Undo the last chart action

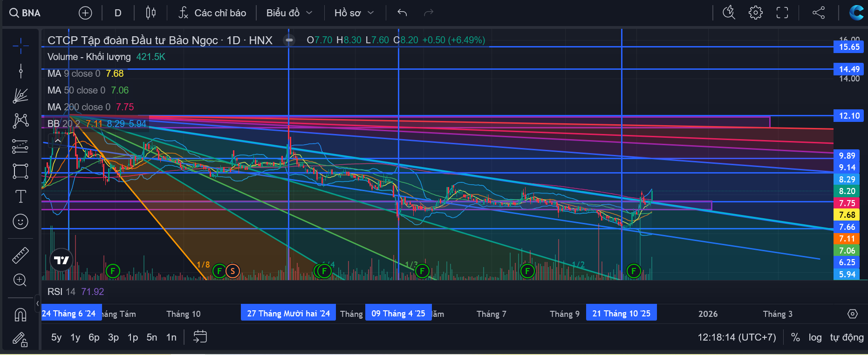[402, 13]
